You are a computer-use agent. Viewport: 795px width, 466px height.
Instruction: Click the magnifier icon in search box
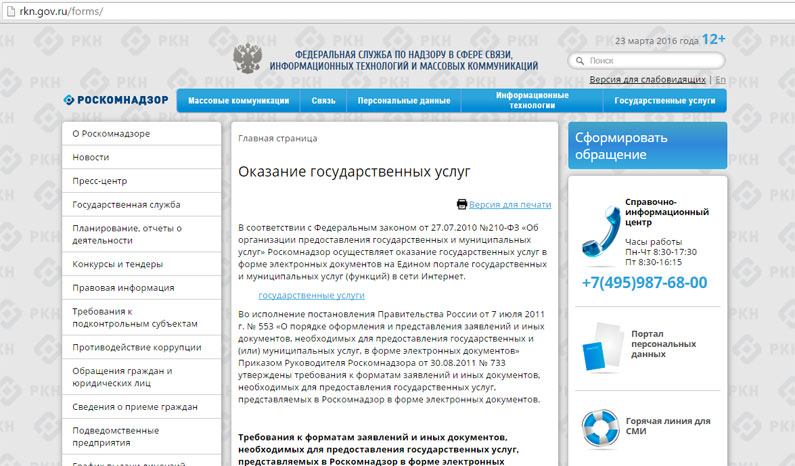(581, 61)
